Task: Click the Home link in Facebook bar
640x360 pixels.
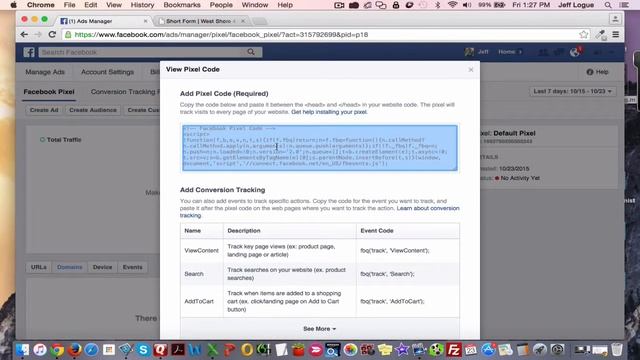Action: pyautogui.click(x=507, y=52)
